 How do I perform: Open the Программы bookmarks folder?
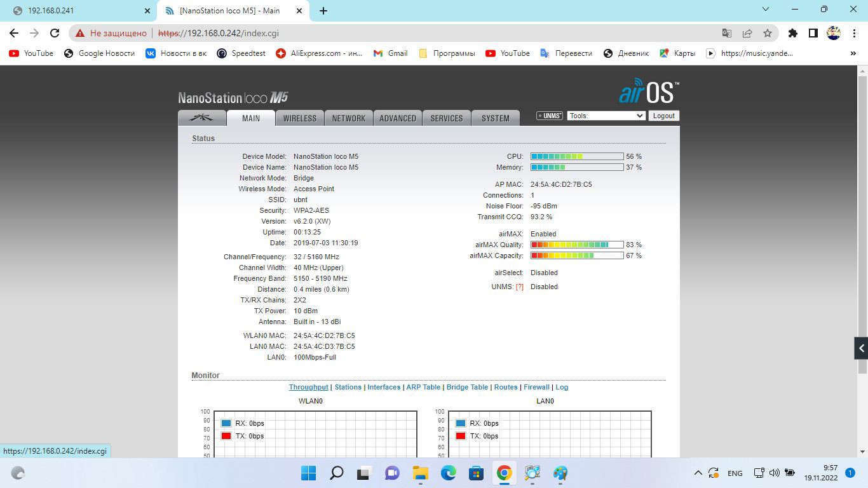point(447,53)
